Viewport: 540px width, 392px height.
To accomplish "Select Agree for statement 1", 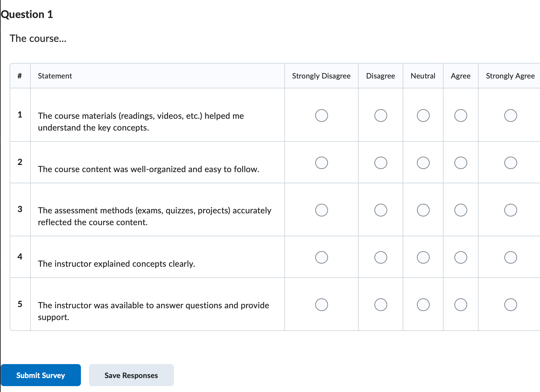I will (x=461, y=116).
